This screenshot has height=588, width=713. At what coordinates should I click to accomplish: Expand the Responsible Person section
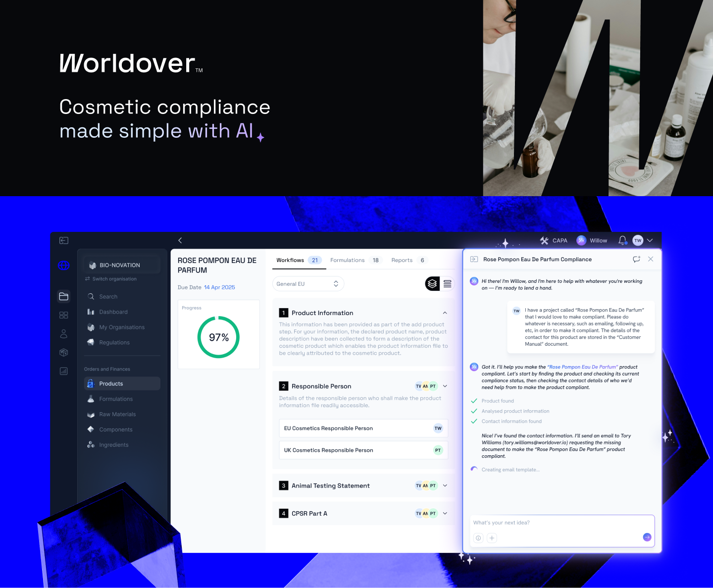(445, 386)
